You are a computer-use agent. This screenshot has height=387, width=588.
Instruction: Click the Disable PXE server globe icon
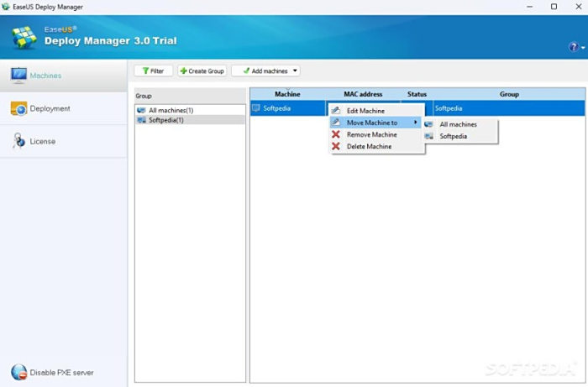(18, 372)
